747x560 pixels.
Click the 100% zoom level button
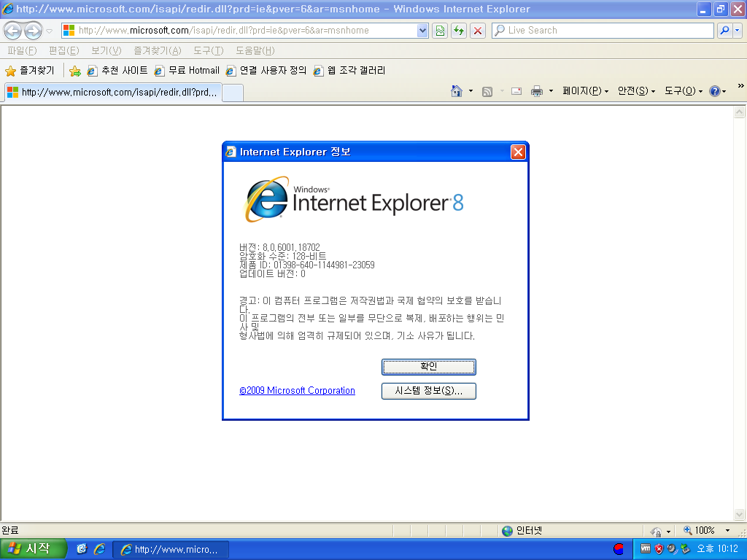[700, 531]
